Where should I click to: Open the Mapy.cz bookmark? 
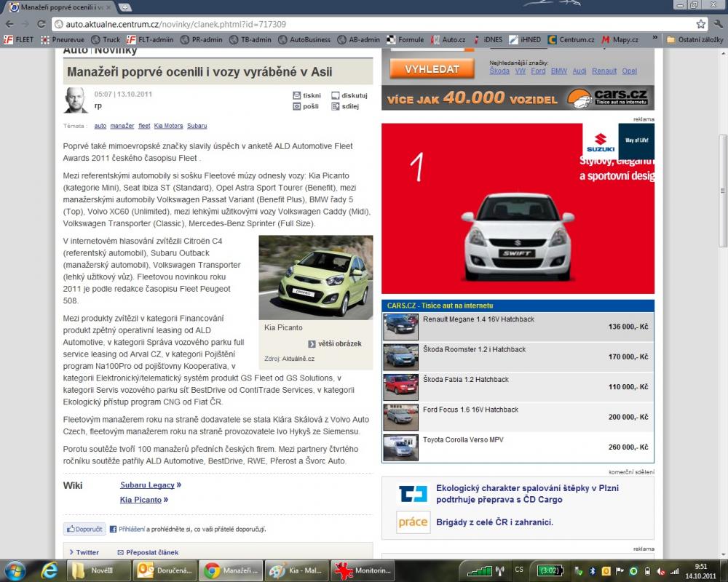(x=620, y=39)
